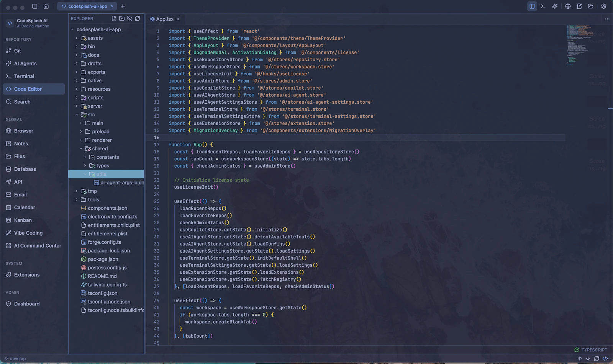Open the AI sparkles icon
The image size is (613, 364).
[555, 6]
